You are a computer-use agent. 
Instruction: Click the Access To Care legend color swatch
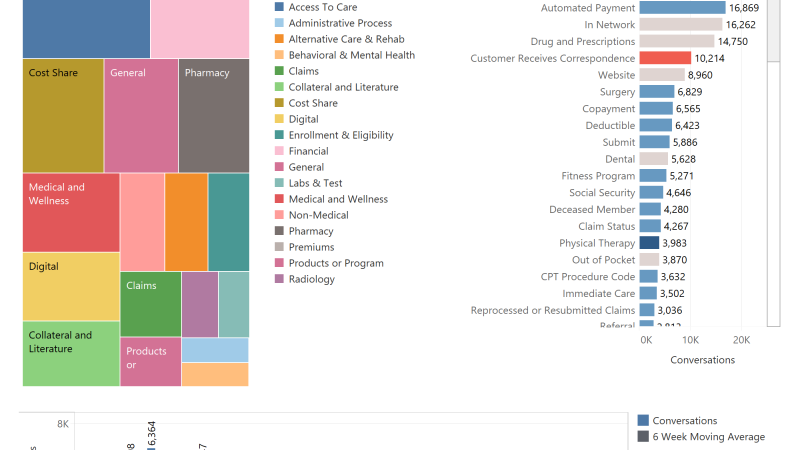pyautogui.click(x=279, y=7)
